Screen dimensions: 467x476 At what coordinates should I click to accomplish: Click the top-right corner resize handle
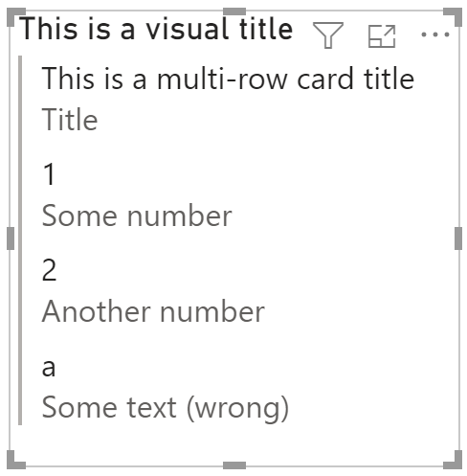pos(454,16)
